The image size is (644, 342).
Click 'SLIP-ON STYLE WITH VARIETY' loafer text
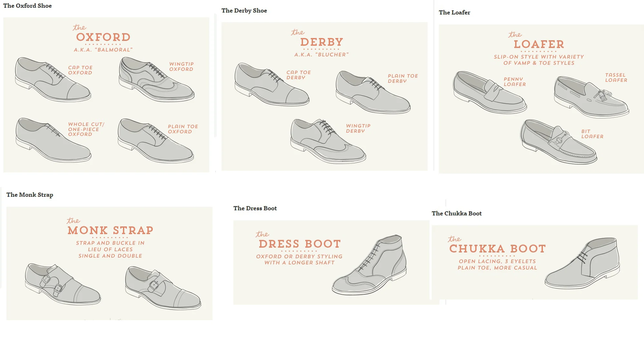(539, 57)
